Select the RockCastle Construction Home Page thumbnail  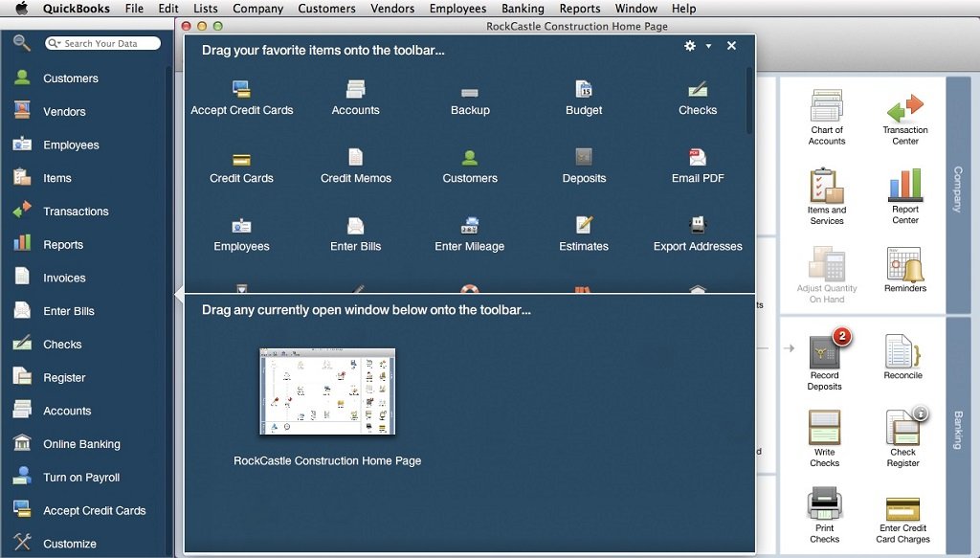[327, 391]
